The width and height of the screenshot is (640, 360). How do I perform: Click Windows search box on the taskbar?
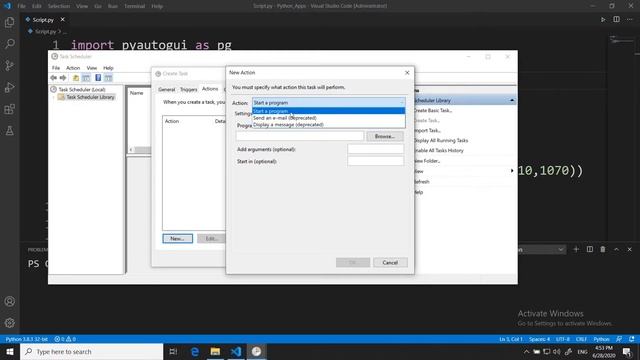91,351
